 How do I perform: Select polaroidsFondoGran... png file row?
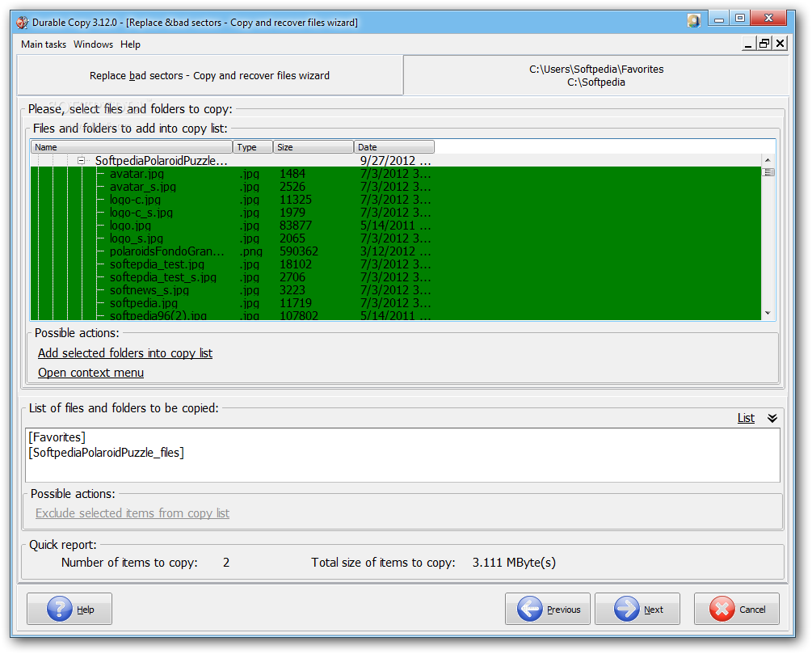[x=396, y=251]
